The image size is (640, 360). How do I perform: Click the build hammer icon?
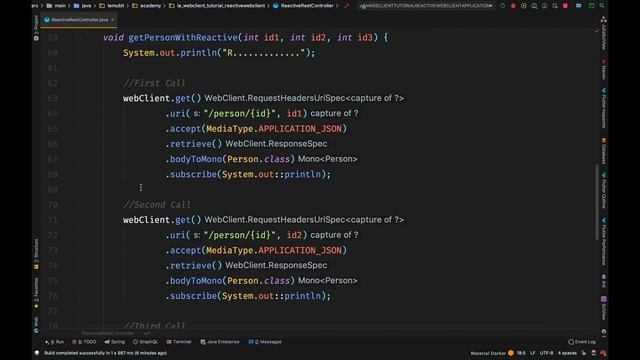(x=347, y=6)
